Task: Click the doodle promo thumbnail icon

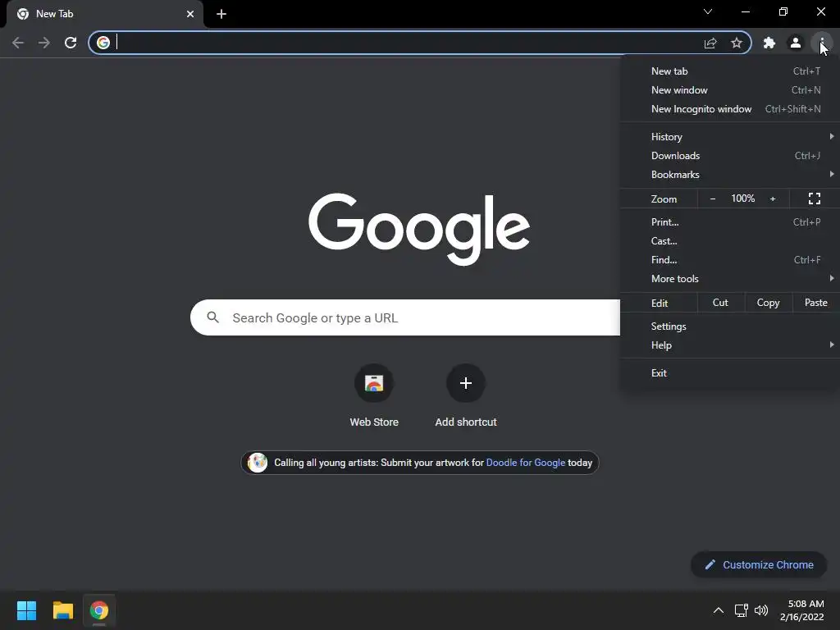Action: 258,463
